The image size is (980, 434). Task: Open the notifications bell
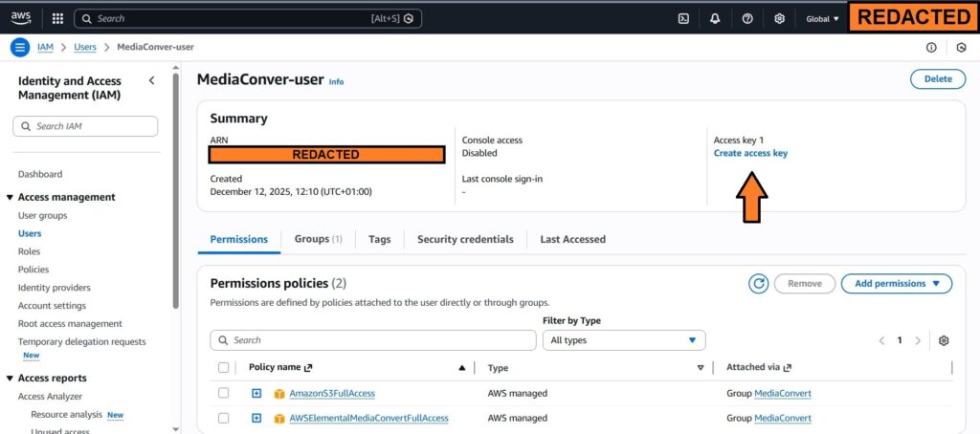coord(716,18)
